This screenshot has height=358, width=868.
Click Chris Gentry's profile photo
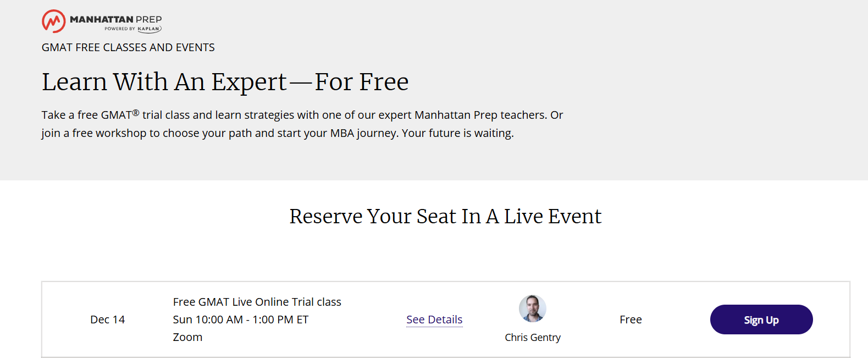click(x=532, y=309)
